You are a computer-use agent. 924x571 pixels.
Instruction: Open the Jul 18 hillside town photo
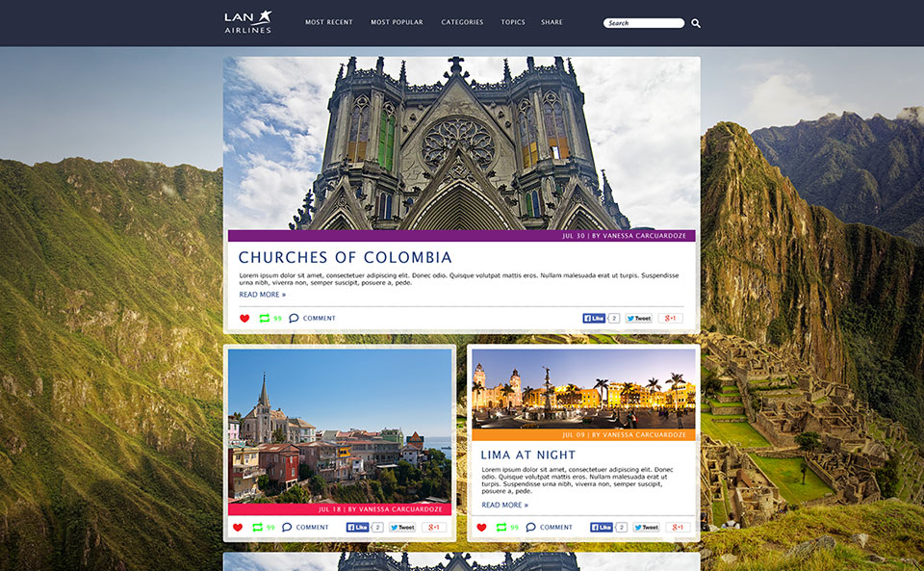point(340,426)
